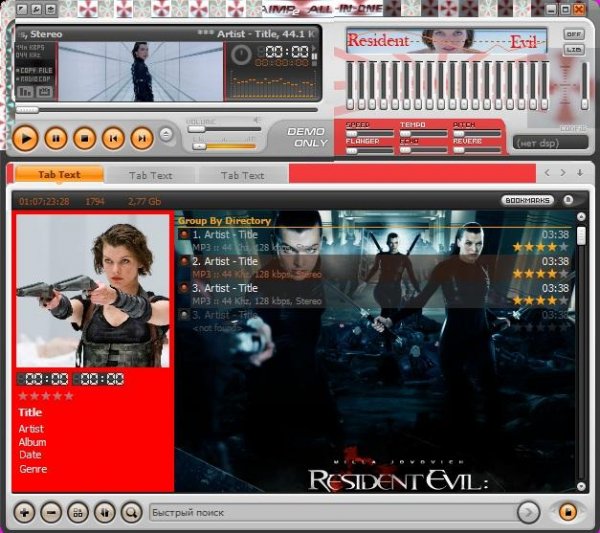
Task: Adjust the FLANGER effect slider
Action: point(369,151)
